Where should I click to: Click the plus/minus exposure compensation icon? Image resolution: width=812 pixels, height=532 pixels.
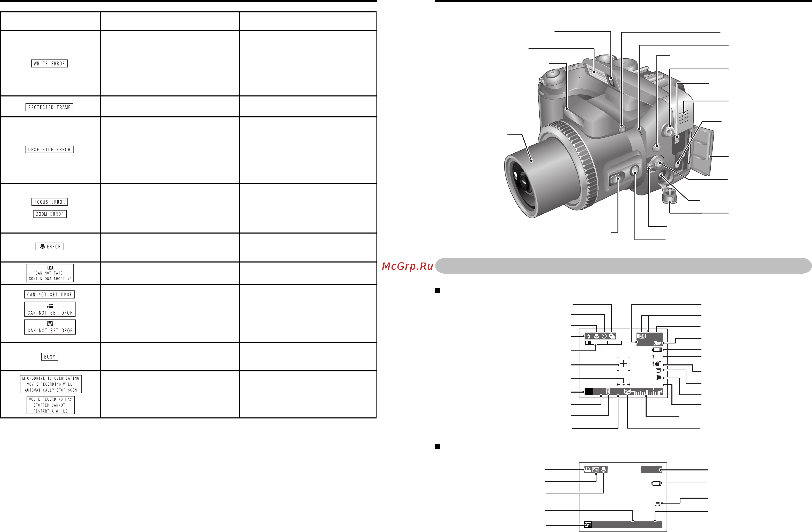point(627,391)
